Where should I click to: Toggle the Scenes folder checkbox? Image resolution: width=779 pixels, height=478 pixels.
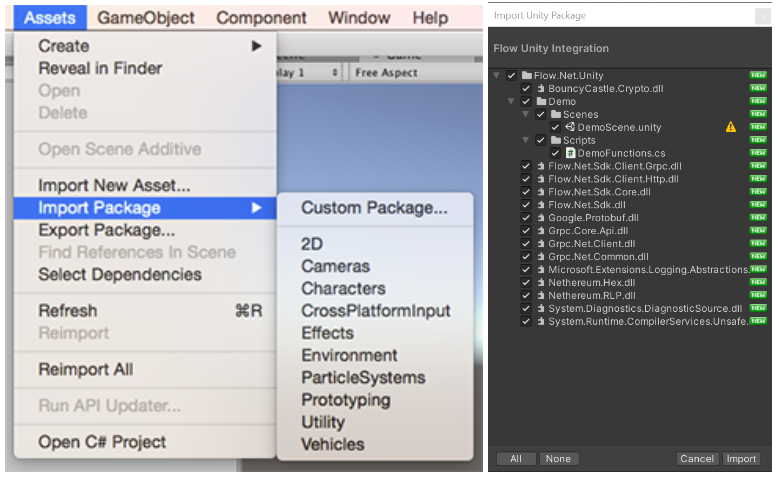(x=541, y=114)
